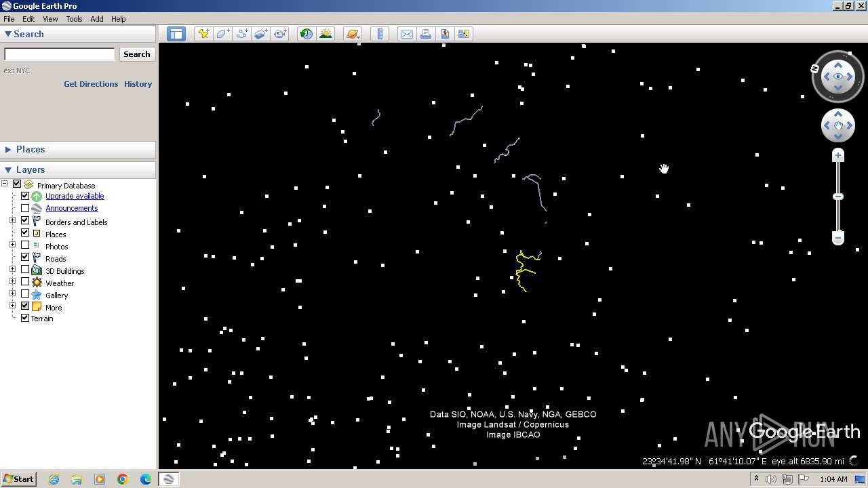This screenshot has width=868, height=488.
Task: Expand the Weather tree node
Action: point(12,282)
